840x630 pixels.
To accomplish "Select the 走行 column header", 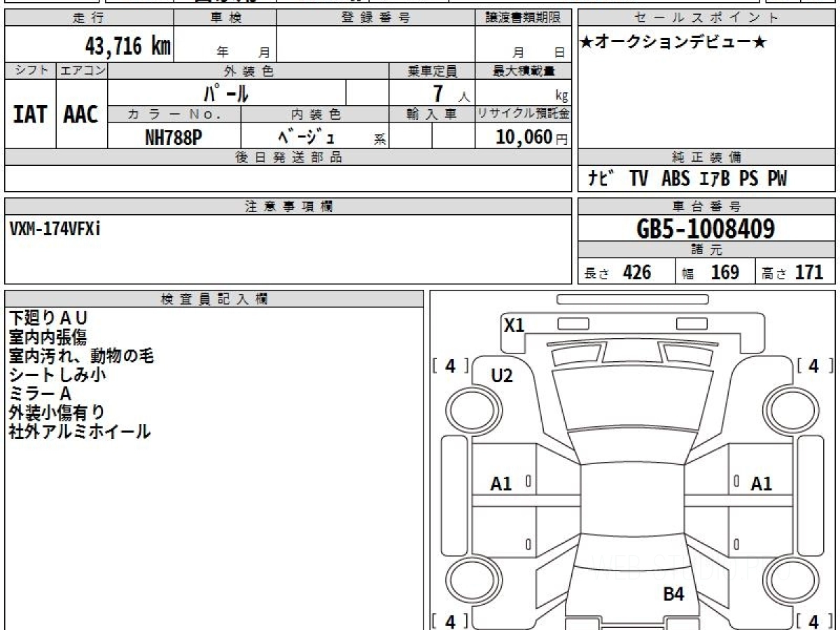I will click(x=89, y=18).
